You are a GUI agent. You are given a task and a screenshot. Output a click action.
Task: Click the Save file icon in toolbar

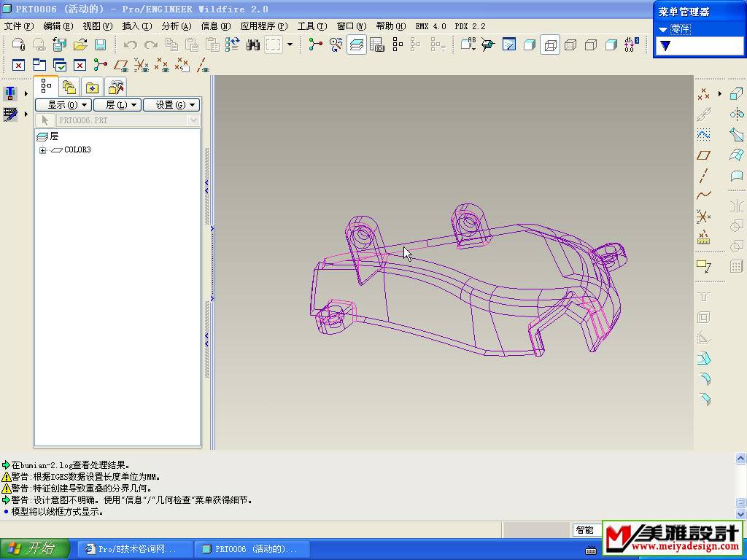click(x=101, y=45)
